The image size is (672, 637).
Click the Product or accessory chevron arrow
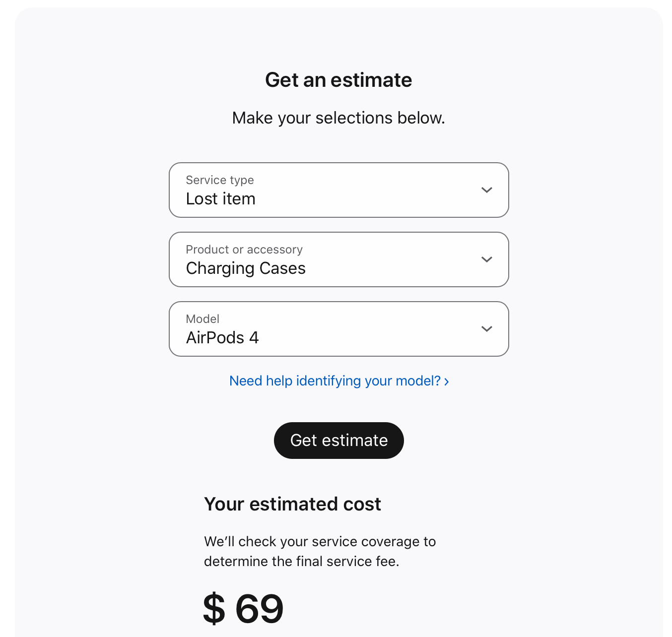(x=486, y=259)
